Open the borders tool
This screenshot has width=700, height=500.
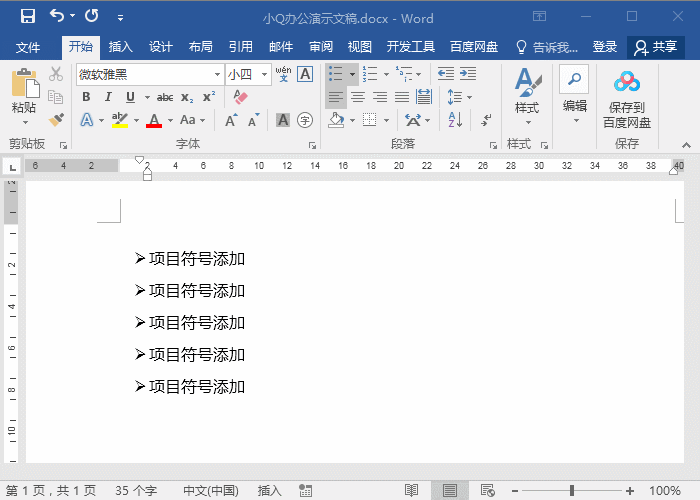coord(370,120)
